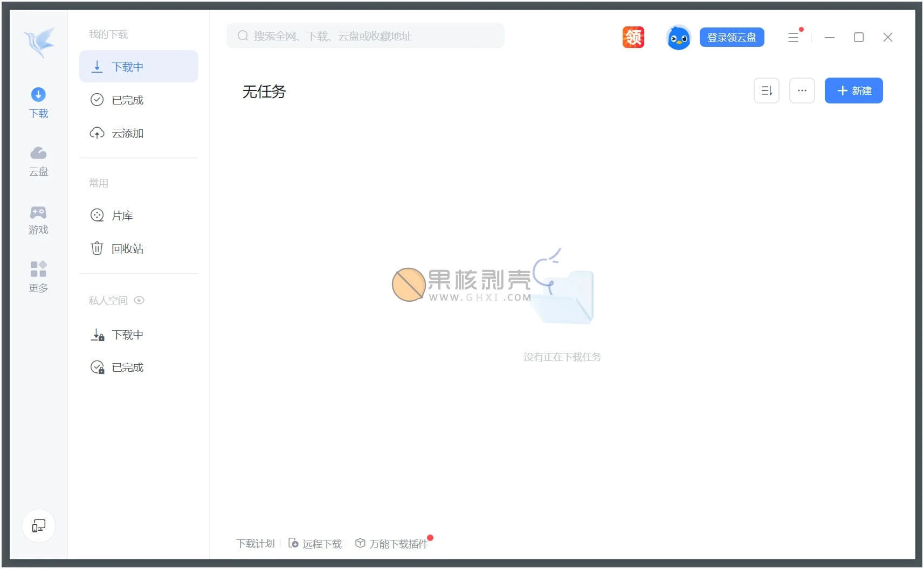
Task: Open the remote device icon at bottom left
Action: coord(38,526)
